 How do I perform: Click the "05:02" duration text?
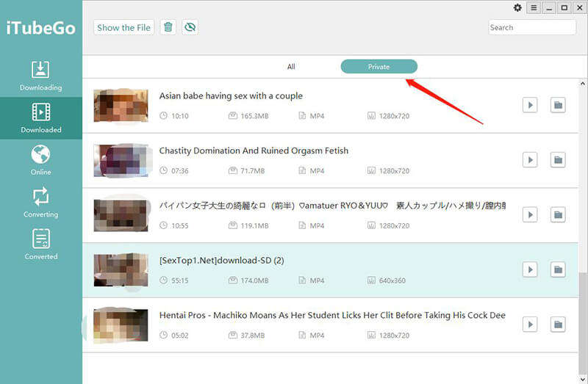pyautogui.click(x=180, y=336)
